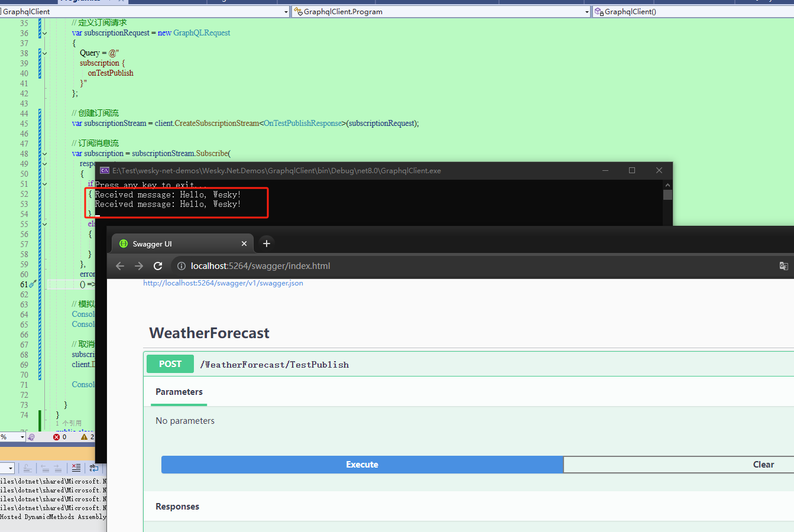Click the screwdriver quick action icon at line 61
794x532 pixels.
click(33, 284)
